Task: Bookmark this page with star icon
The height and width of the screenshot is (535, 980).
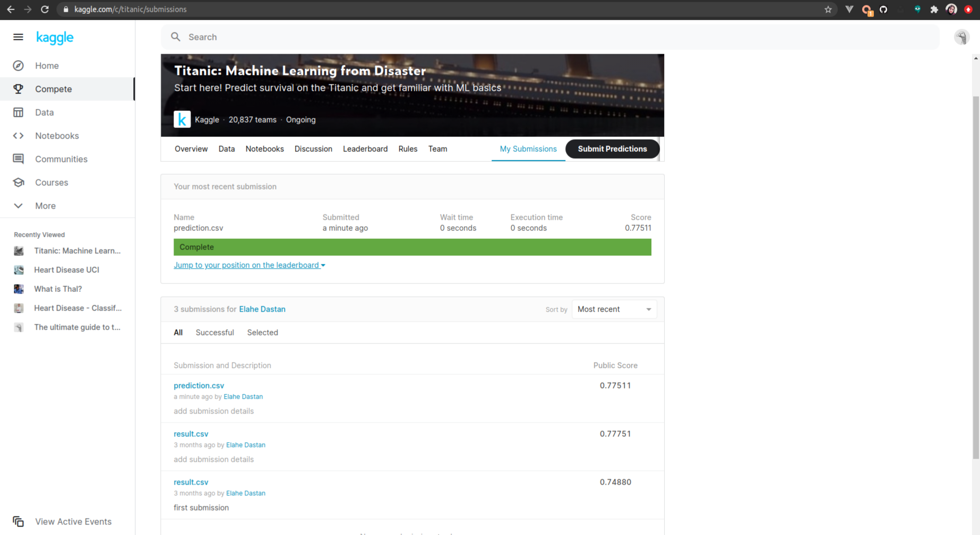Action: 828,10
